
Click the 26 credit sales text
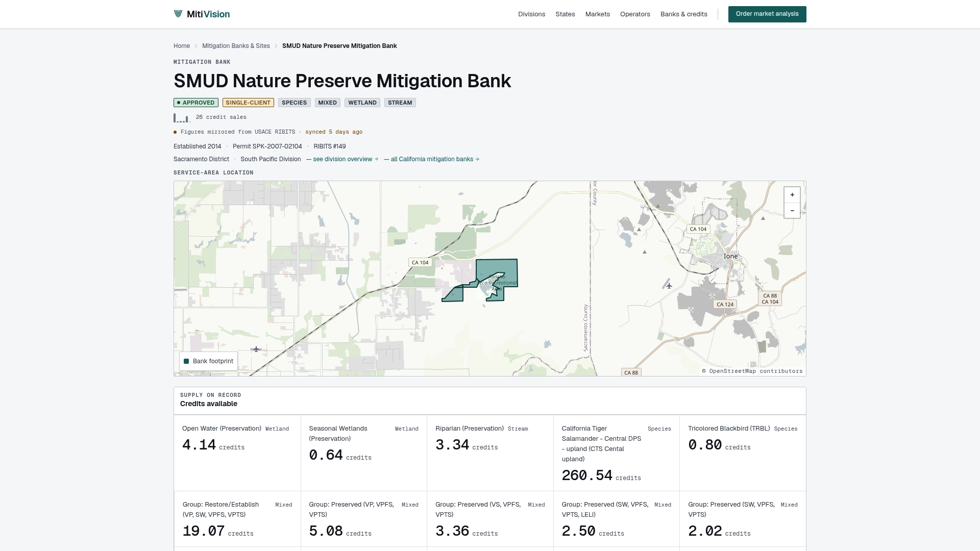pyautogui.click(x=221, y=117)
